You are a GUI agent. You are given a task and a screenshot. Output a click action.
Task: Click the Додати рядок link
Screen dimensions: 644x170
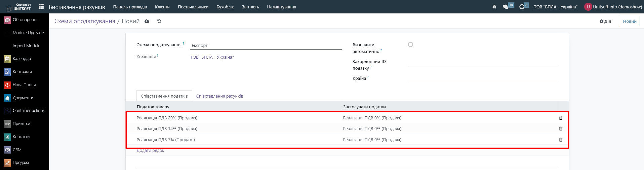point(150,151)
